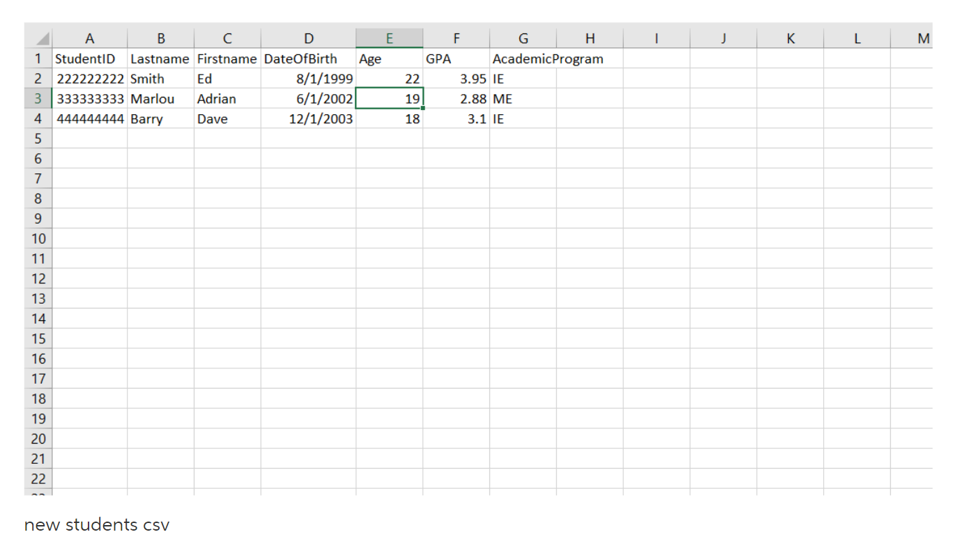This screenshot has height=539, width=980.
Task: Select the Barry lastname cell
Action: [x=161, y=119]
